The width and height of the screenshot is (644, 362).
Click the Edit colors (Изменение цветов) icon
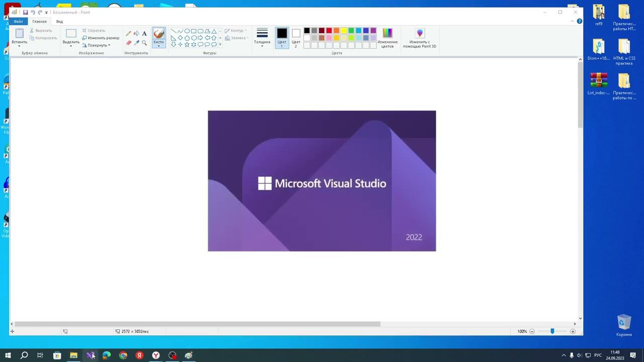(x=387, y=33)
